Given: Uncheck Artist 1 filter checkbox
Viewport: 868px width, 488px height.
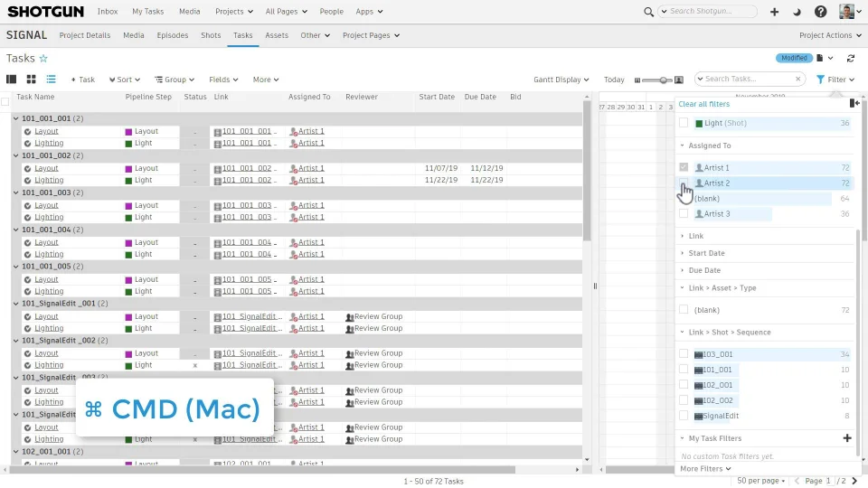Looking at the screenshot, I should pos(684,167).
